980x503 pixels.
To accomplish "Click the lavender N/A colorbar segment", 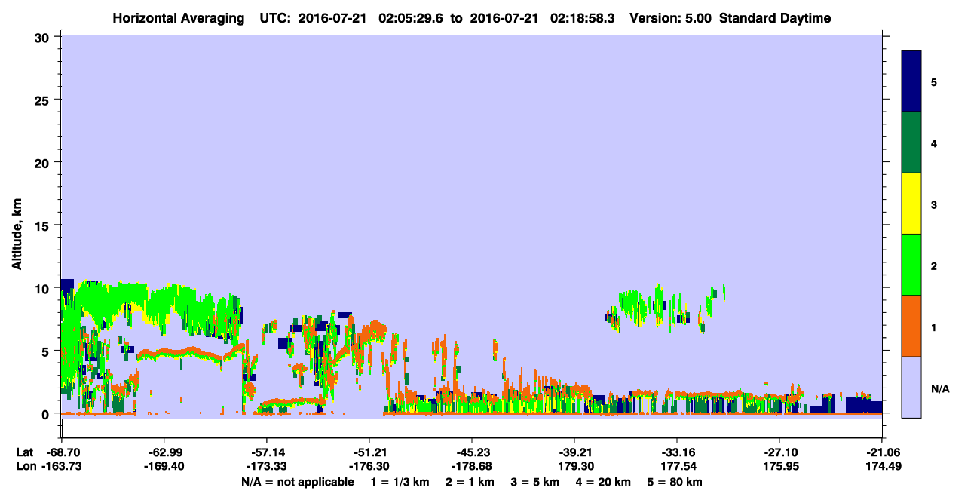I will pyautogui.click(x=911, y=387).
